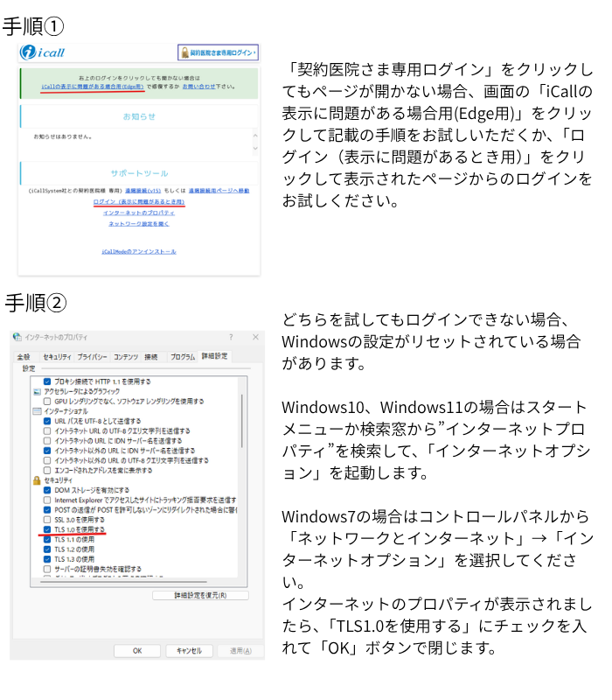Click 詳細設定を復元(R) button

point(200,596)
